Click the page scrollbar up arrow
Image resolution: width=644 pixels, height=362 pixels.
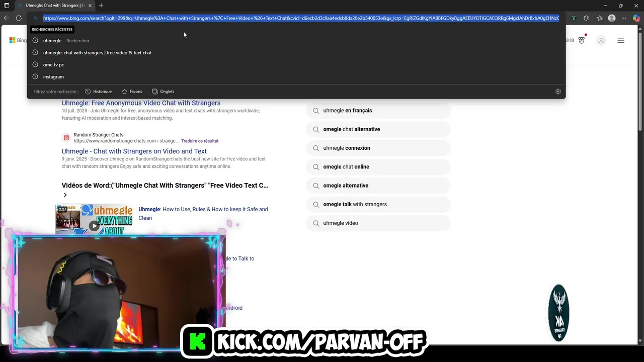click(640, 28)
